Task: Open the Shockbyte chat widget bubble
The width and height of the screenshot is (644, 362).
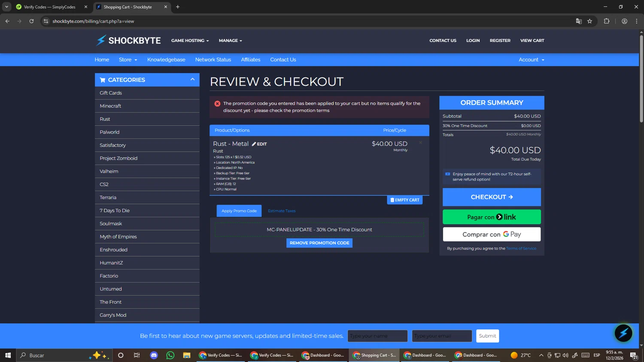Action: point(623,333)
